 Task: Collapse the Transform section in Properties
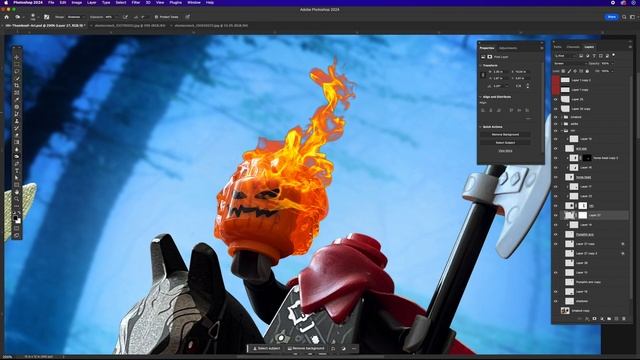pos(480,65)
